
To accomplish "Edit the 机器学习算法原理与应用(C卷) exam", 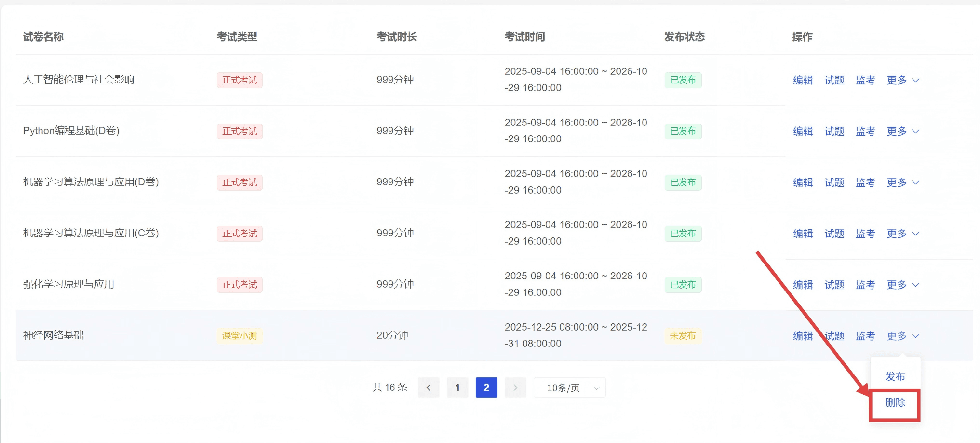I will [x=803, y=234].
